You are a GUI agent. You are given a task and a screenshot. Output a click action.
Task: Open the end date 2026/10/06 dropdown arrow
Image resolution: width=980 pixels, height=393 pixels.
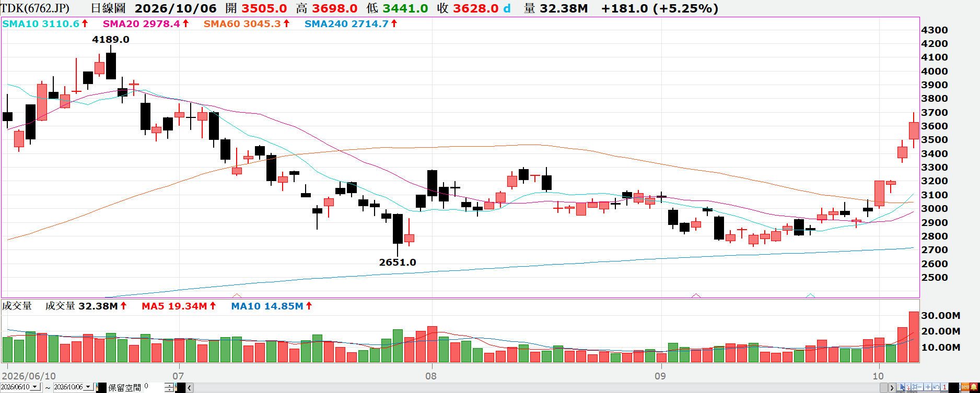coord(88,387)
